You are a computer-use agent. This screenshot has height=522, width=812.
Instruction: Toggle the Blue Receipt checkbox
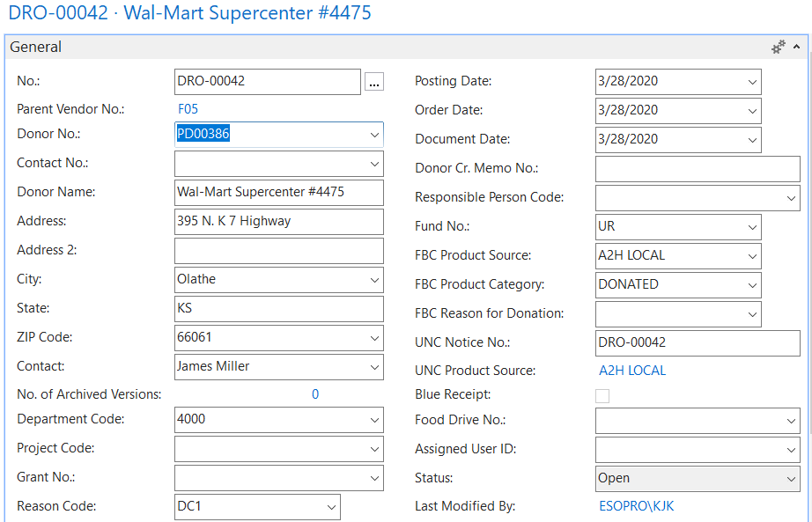coord(602,396)
